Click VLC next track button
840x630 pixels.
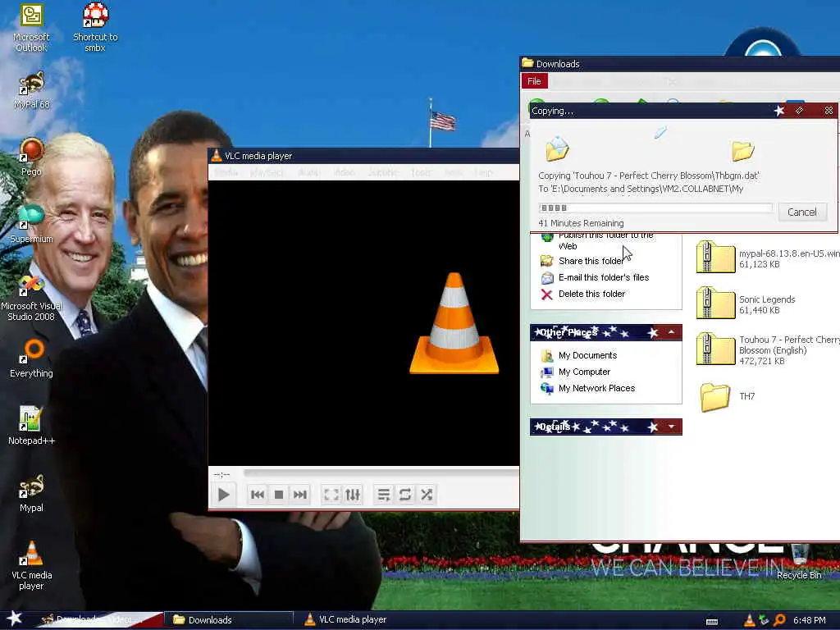(300, 495)
